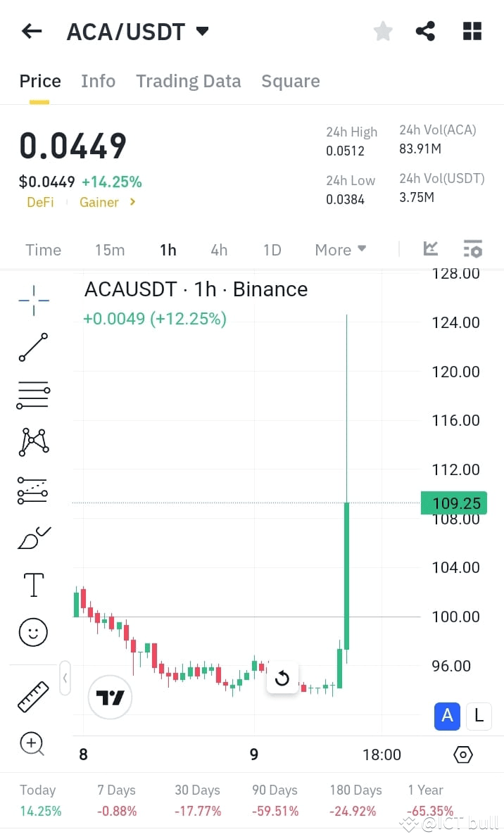Toggle auto scale with the A button
The height and width of the screenshot is (839, 504).
point(447,716)
